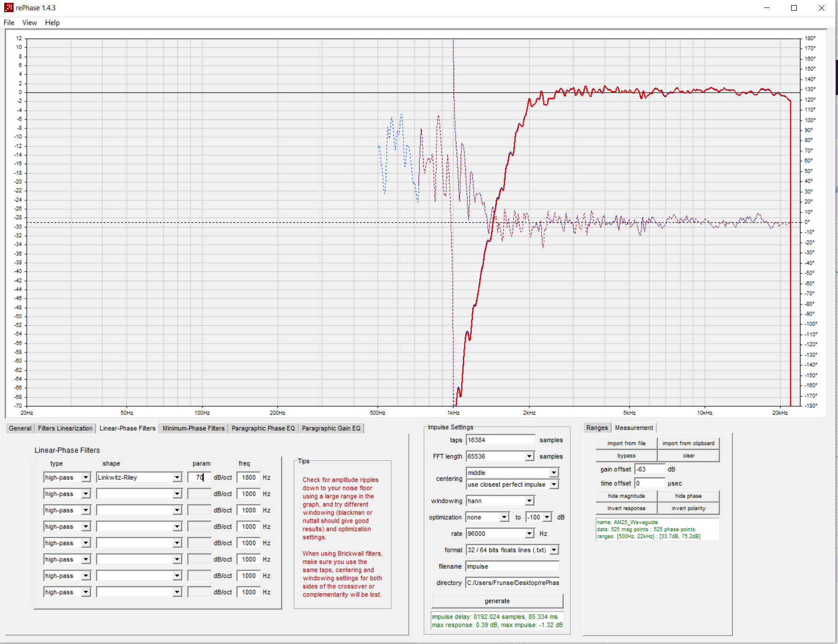Expand the second row filter type dropdown
The height and width of the screenshot is (644, 838).
86,494
